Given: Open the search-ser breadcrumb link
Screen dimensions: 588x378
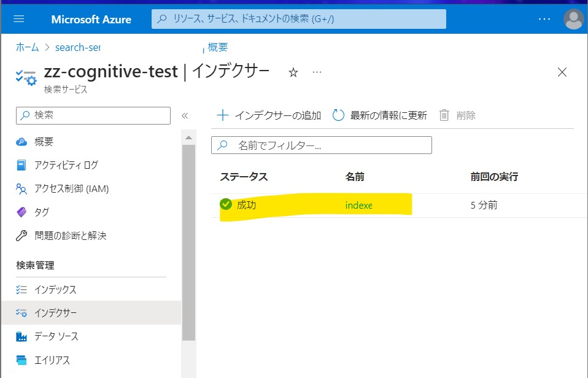Looking at the screenshot, I should point(77,47).
